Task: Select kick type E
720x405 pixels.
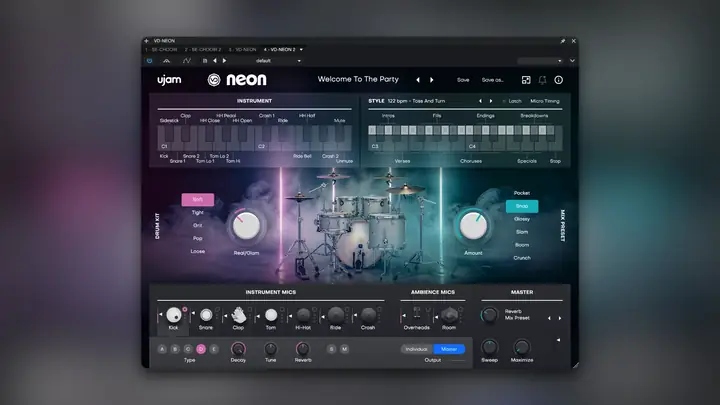Action: [214, 349]
